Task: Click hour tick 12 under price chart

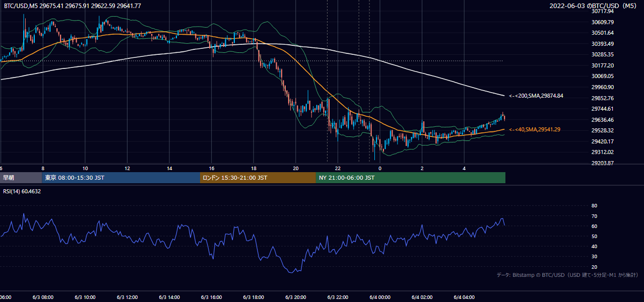Action: point(127,168)
